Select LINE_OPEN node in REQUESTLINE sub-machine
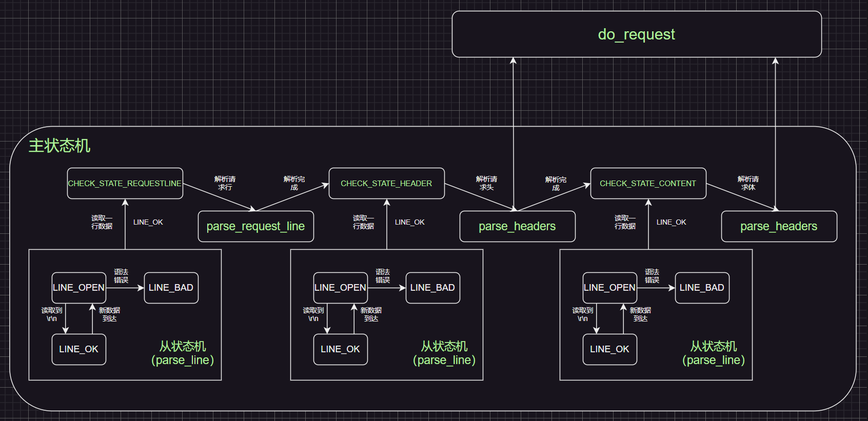The image size is (868, 421). coord(79,288)
